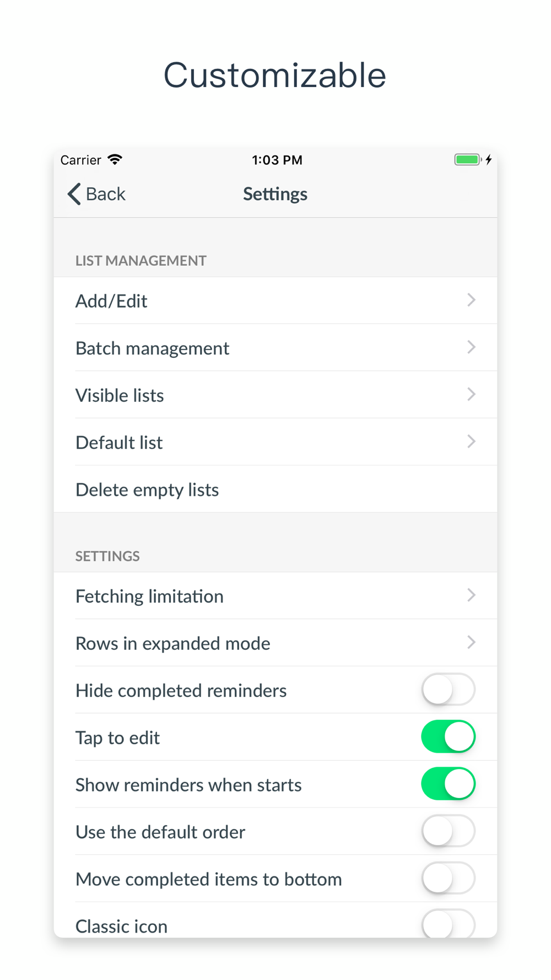Tap the Back text label
This screenshot has width=551, height=980.
[106, 194]
